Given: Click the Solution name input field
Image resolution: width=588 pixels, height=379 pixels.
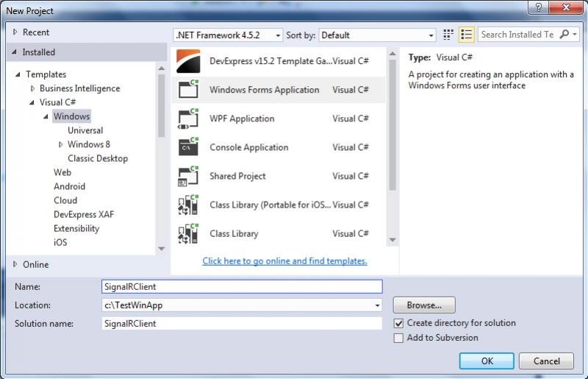Looking at the screenshot, I should [x=242, y=323].
